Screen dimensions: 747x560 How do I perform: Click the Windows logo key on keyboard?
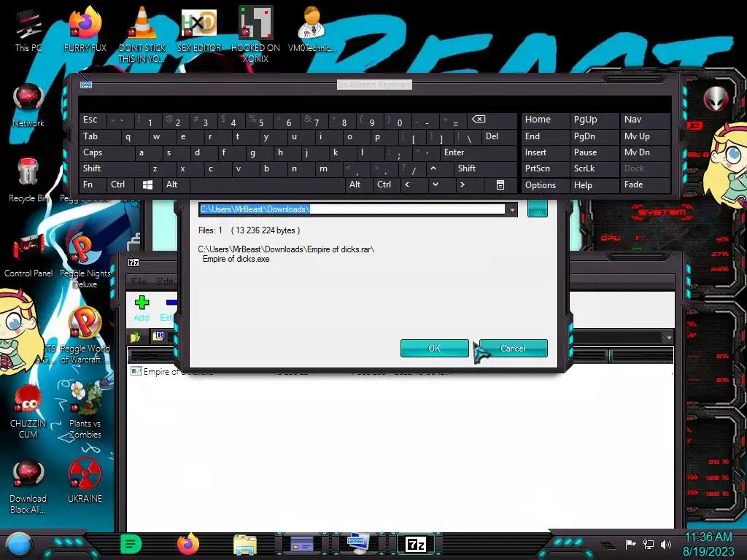point(147,184)
